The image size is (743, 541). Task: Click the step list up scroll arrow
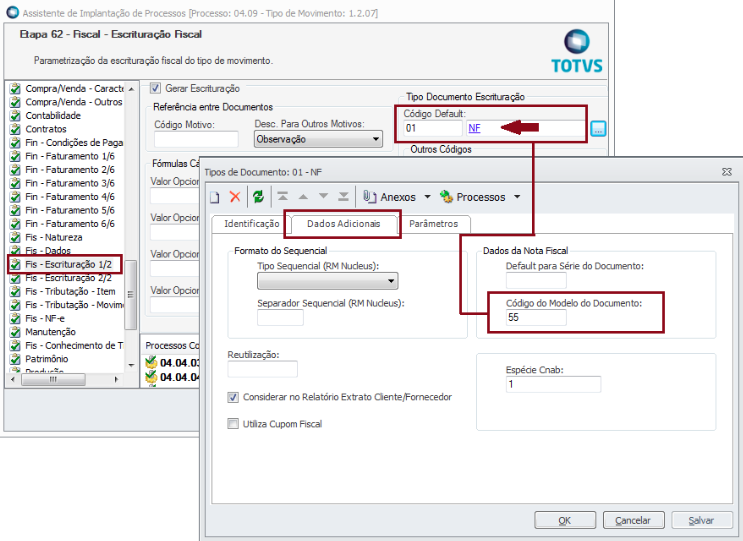point(131,89)
